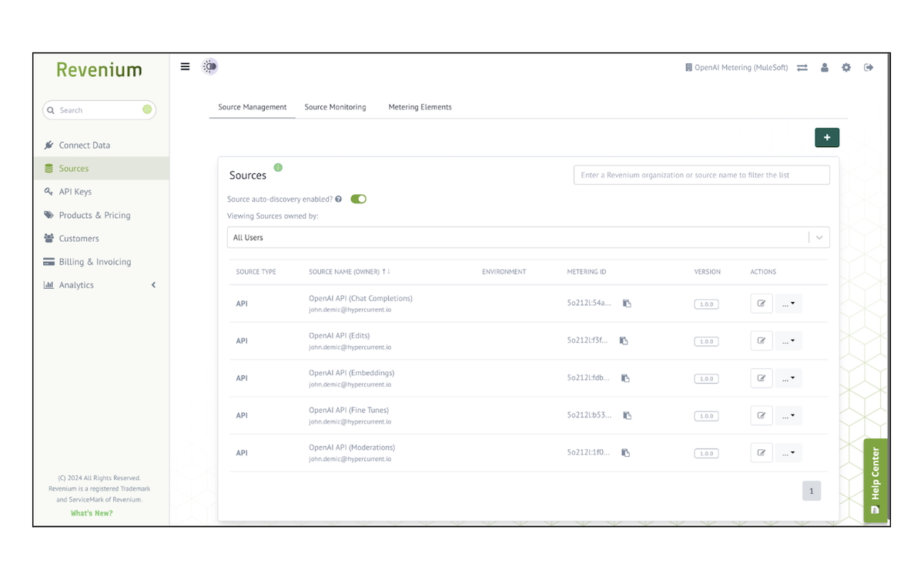Open the All Users owner dropdown

[528, 237]
